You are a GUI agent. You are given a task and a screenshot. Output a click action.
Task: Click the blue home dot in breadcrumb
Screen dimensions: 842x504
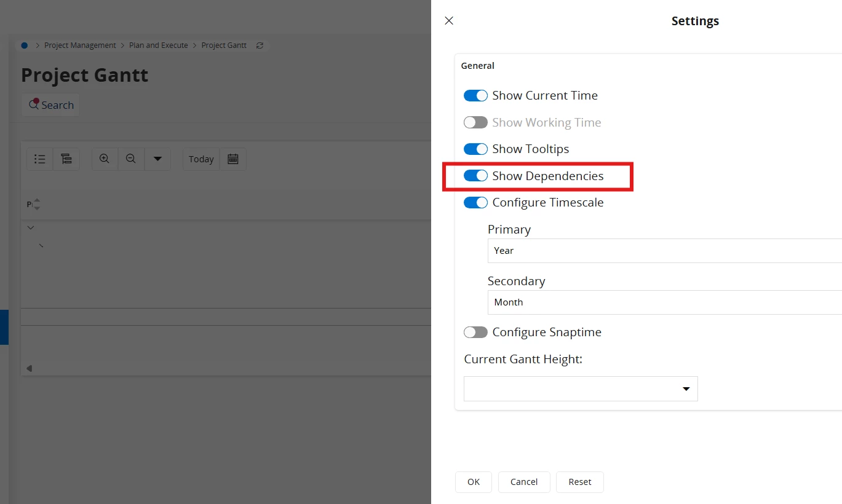(x=24, y=45)
